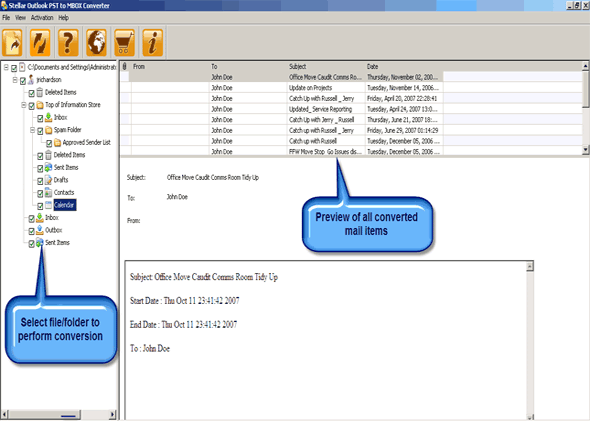Click the Calendar folder icon
Screen dimensions: 590x421
click(x=49, y=205)
